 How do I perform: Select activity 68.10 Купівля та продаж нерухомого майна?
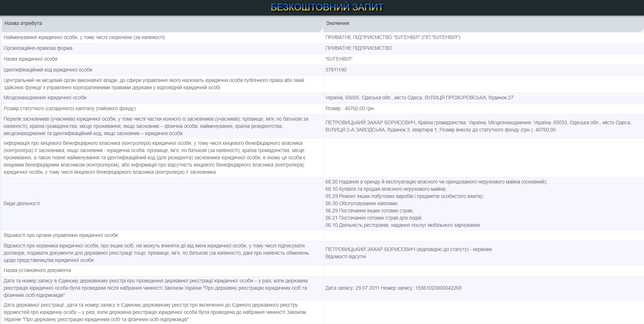[x=385, y=189]
